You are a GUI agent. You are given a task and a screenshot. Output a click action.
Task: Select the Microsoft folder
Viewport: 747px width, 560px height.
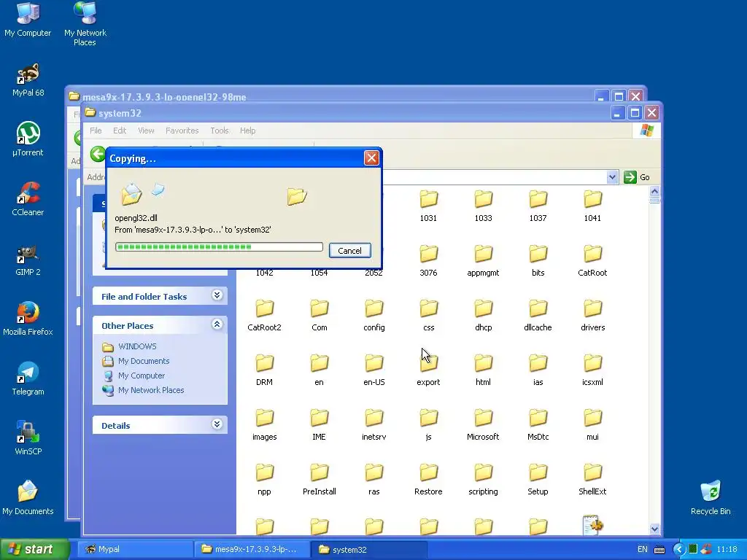click(483, 424)
